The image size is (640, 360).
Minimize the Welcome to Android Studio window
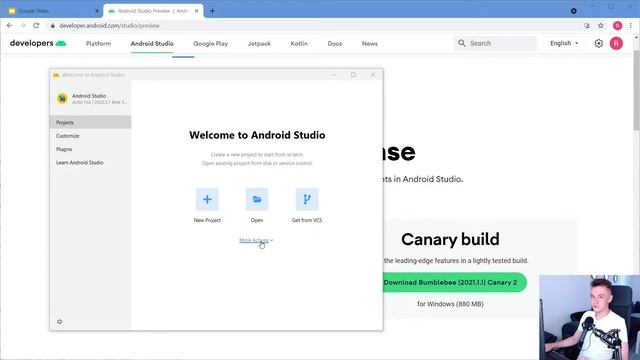pos(334,75)
